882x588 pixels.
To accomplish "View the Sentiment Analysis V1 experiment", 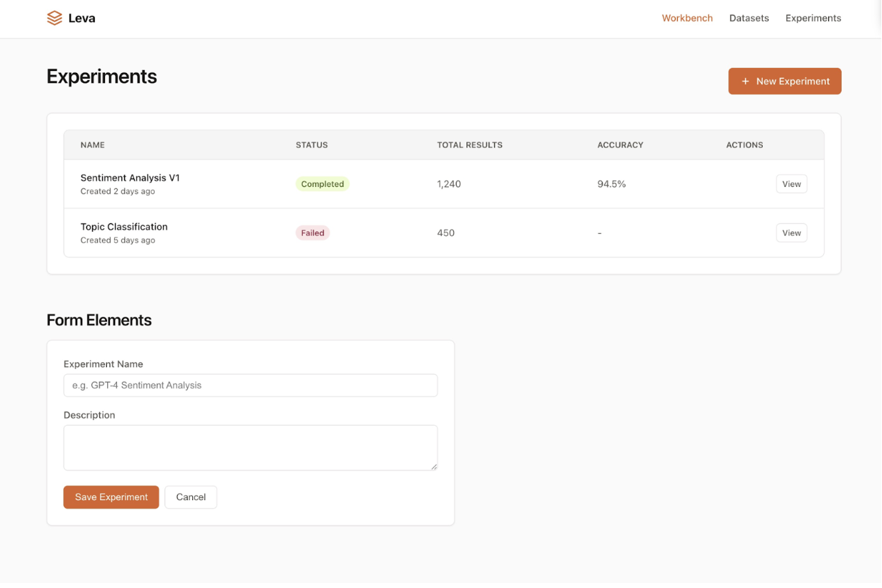I will tap(791, 184).
